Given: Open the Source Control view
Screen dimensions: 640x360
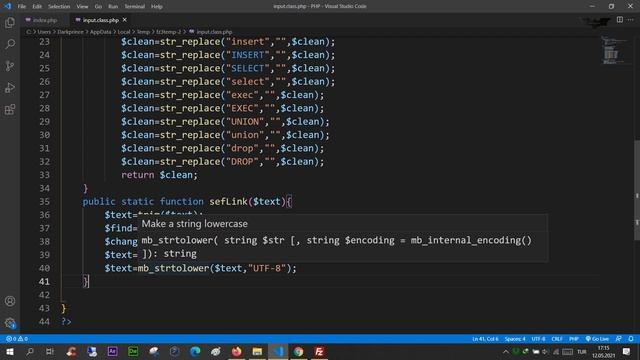Looking at the screenshot, I should [10, 66].
